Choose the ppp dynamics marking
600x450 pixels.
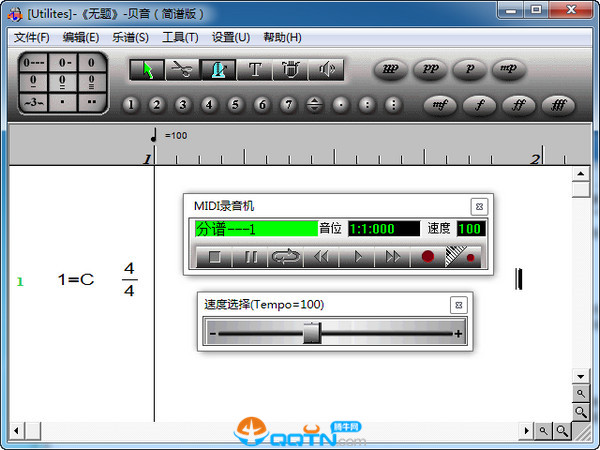click(x=391, y=69)
